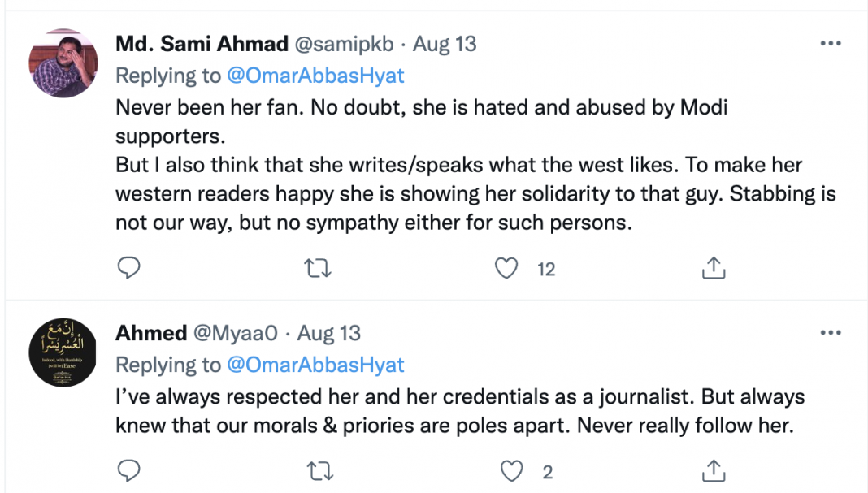Retweet Ahmed's tweet

coord(317,469)
